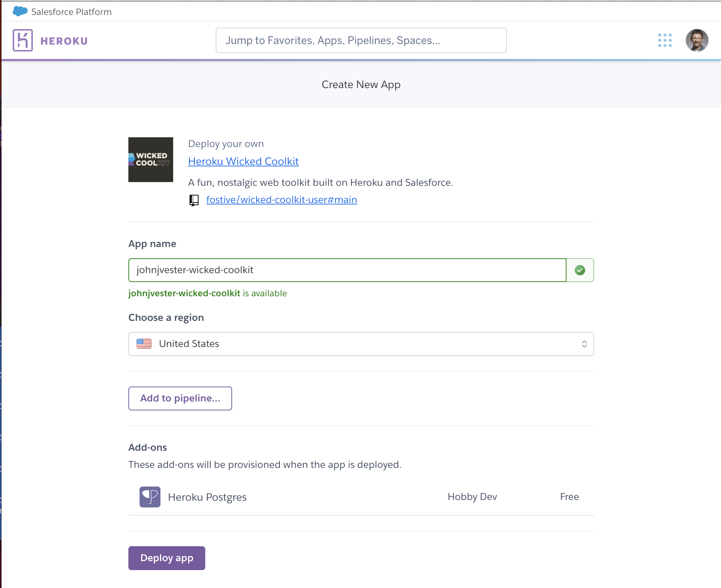Click the United States flag icon
The image size is (721, 588).
[x=144, y=344]
